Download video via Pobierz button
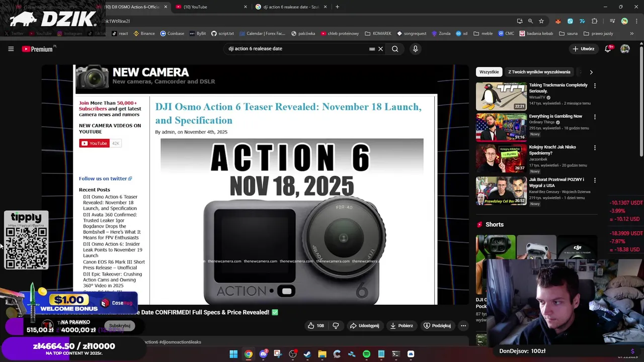The image size is (644, 362). [401, 325]
